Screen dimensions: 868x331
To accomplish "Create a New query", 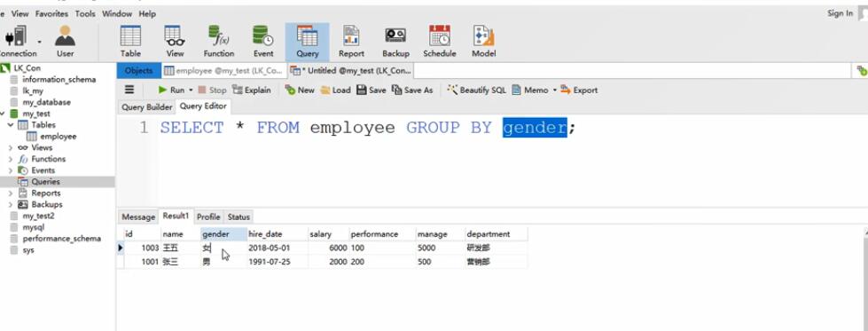I will click(300, 90).
